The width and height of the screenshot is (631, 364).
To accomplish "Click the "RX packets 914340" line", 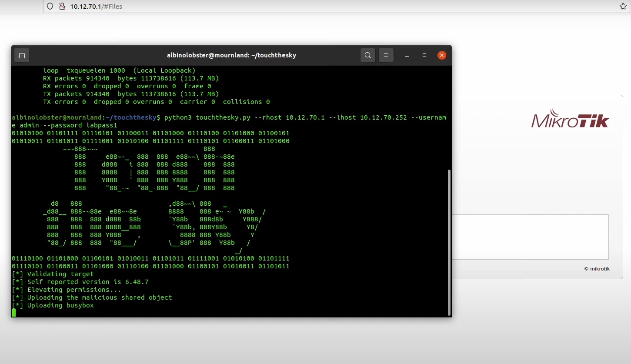I will 131,78.
